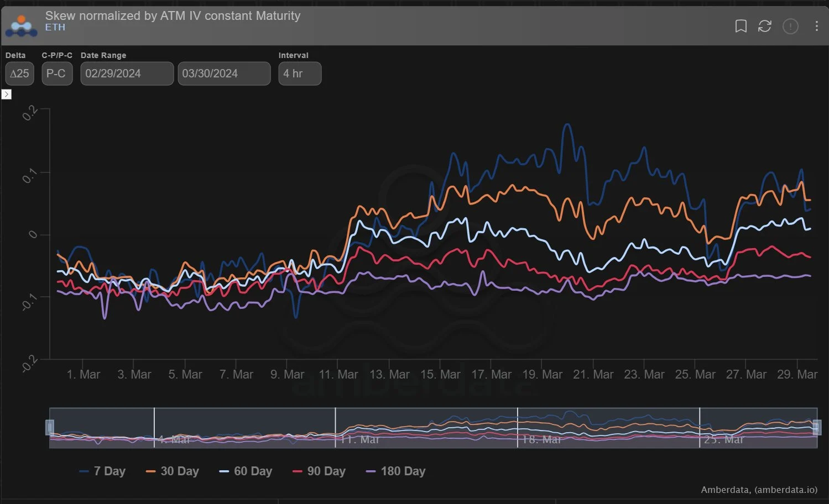Click the 15. Mar x-axis label
829x504 pixels.
tap(440, 375)
